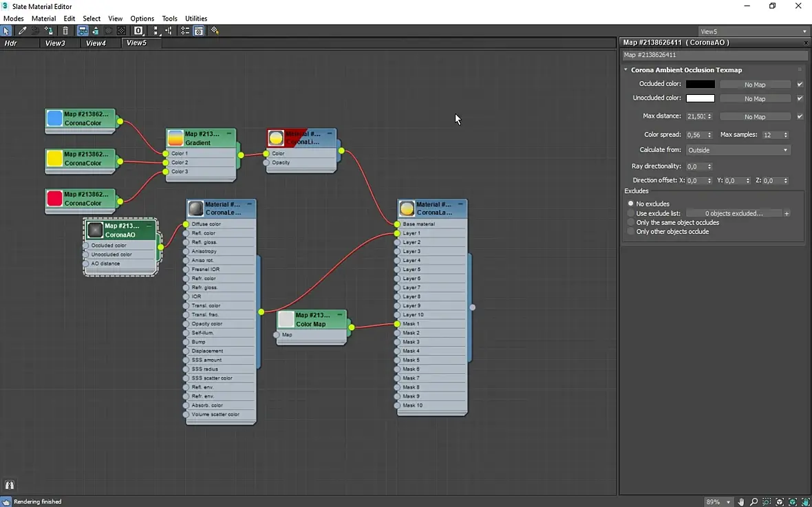Viewport: 812px width, 507px height.
Task: Activate the Pan hand tool in status bar
Action: (x=741, y=501)
